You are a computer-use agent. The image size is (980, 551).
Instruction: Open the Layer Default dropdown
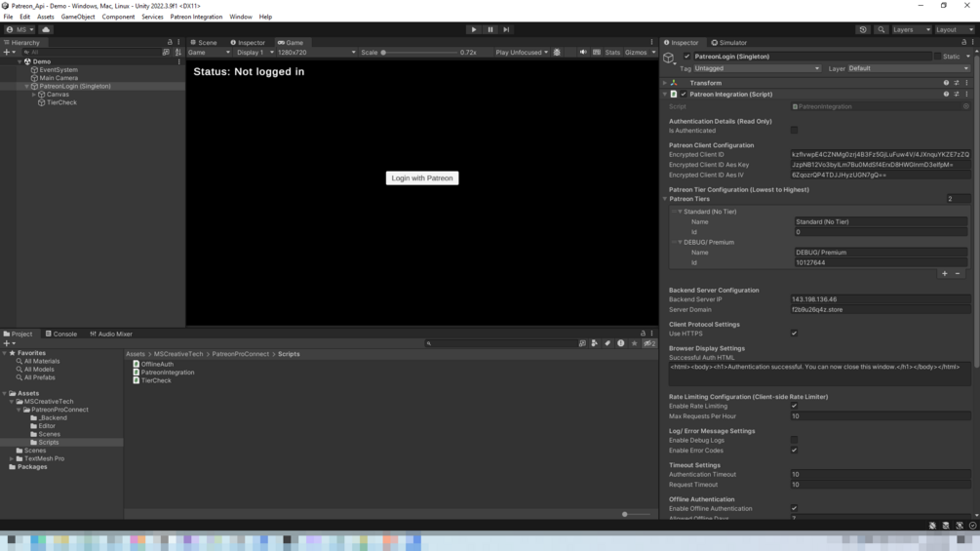[908, 68]
